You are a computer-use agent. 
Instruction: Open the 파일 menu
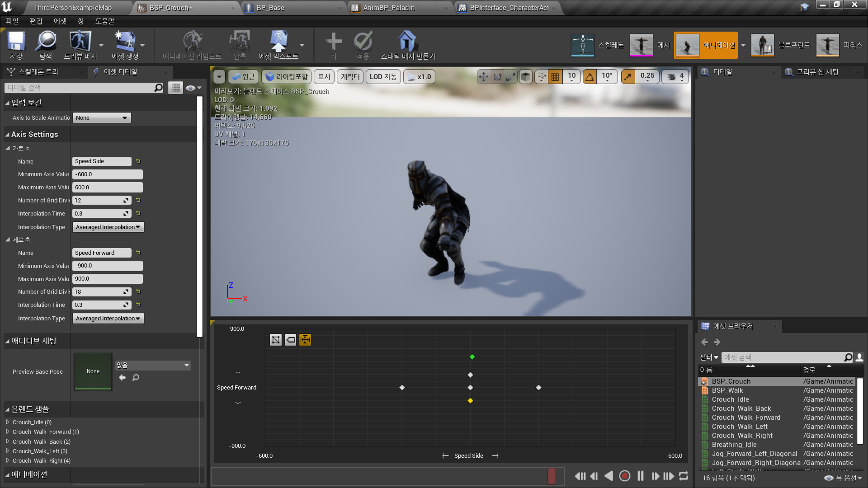click(x=12, y=21)
